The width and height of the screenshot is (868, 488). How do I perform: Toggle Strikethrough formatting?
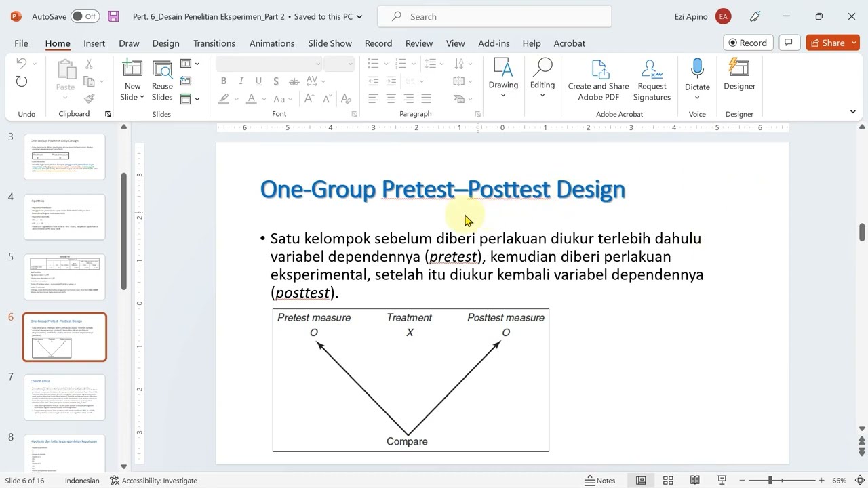pyautogui.click(x=294, y=81)
